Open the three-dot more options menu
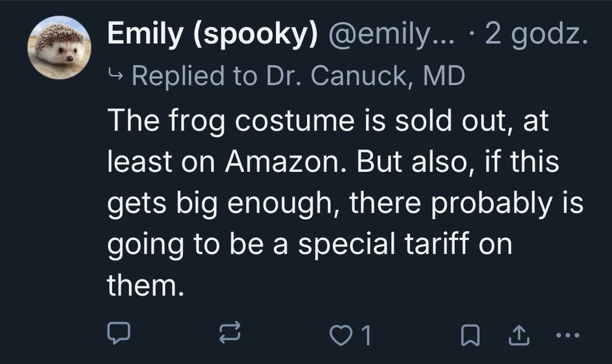The height and width of the screenshot is (364, 612). 567,334
